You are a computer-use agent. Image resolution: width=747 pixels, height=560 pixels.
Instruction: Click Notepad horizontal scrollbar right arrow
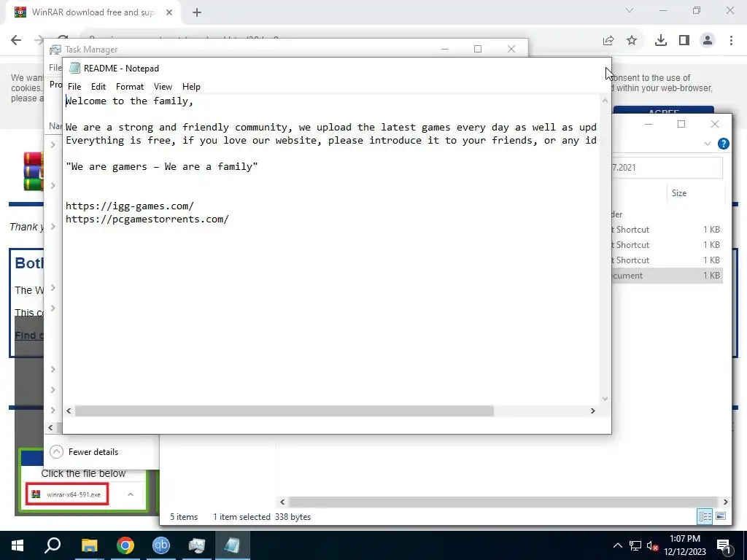(592, 411)
